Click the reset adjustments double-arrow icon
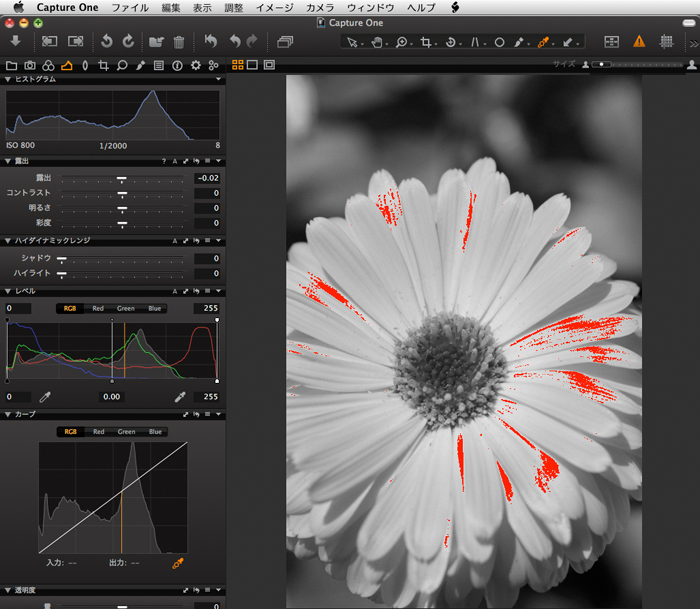 pyautogui.click(x=211, y=41)
